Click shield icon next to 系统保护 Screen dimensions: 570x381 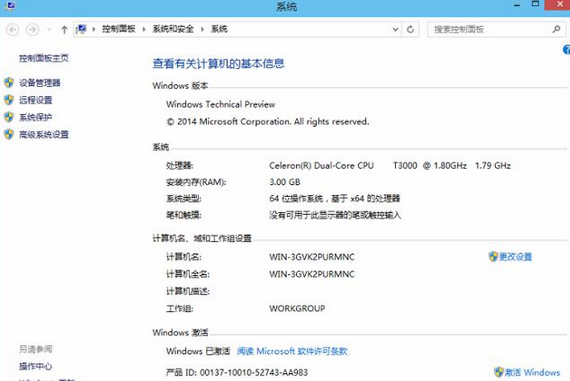(9, 117)
